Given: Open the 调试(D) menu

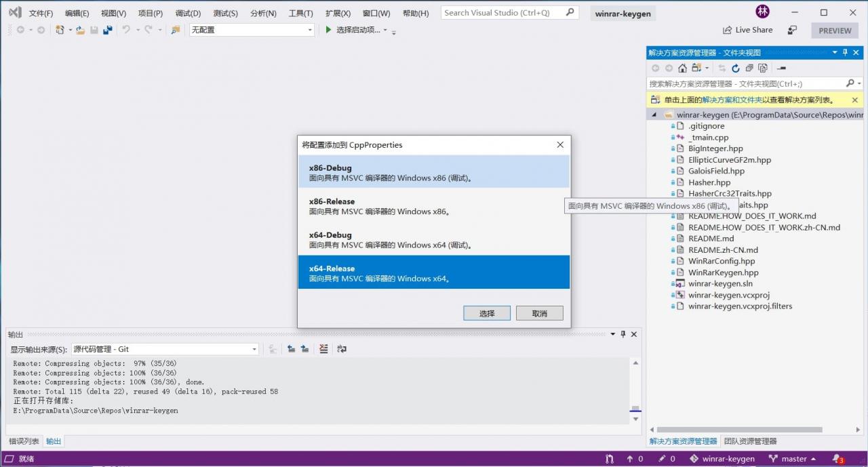Looking at the screenshot, I should pos(188,13).
